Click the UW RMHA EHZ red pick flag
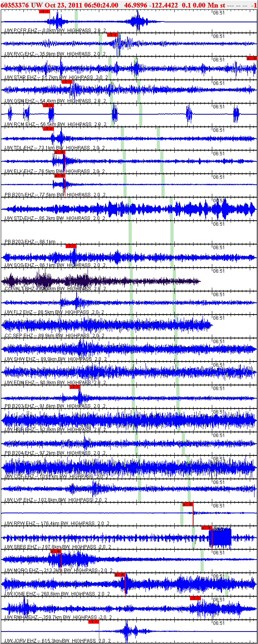 tap(195, 598)
